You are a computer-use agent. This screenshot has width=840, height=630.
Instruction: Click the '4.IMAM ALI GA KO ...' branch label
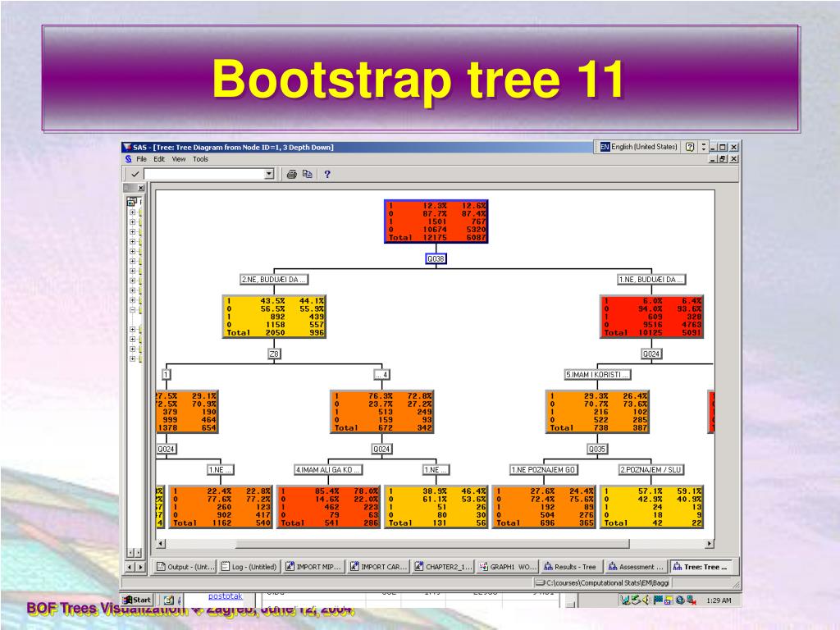(328, 470)
